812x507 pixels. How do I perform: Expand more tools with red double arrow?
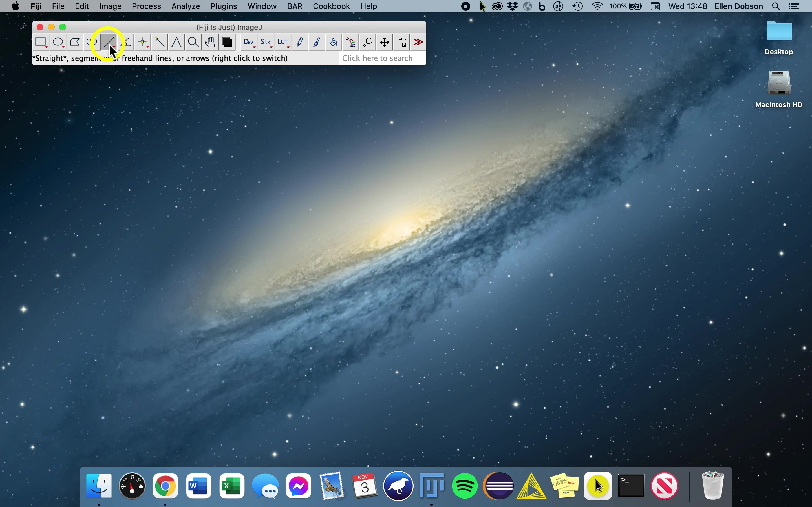(x=418, y=42)
